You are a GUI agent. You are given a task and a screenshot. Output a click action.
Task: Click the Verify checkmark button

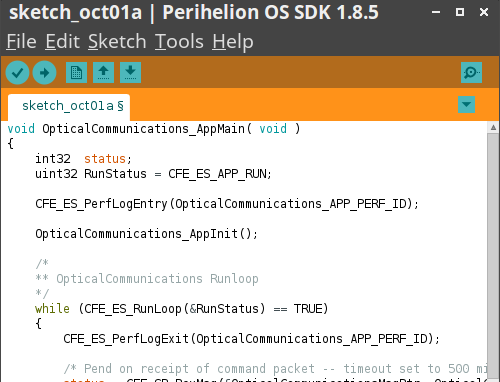pyautogui.click(x=17, y=73)
